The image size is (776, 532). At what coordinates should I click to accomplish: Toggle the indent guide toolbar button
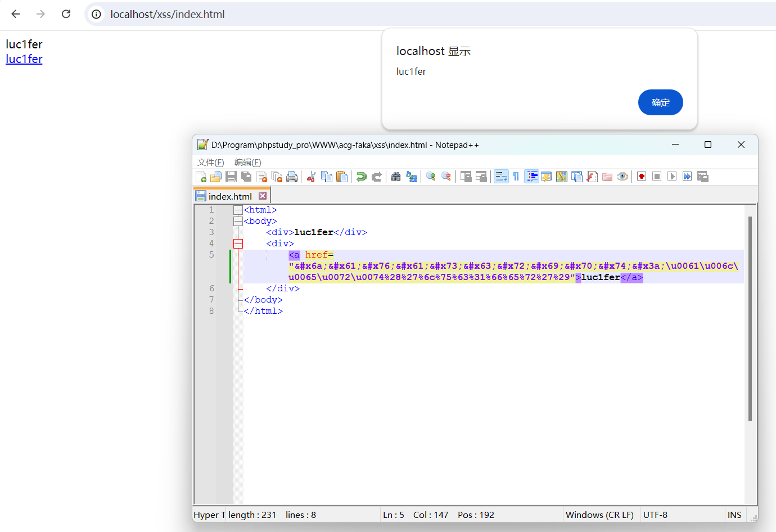point(531,177)
